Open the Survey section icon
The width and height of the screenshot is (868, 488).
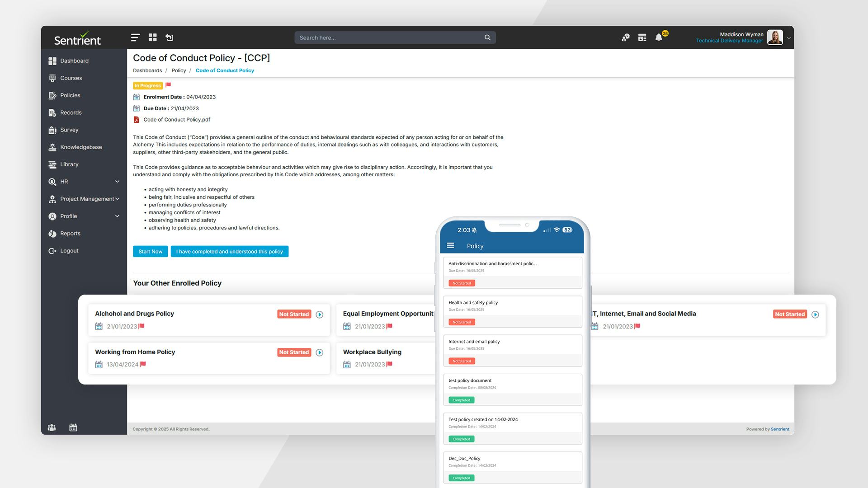pyautogui.click(x=53, y=130)
